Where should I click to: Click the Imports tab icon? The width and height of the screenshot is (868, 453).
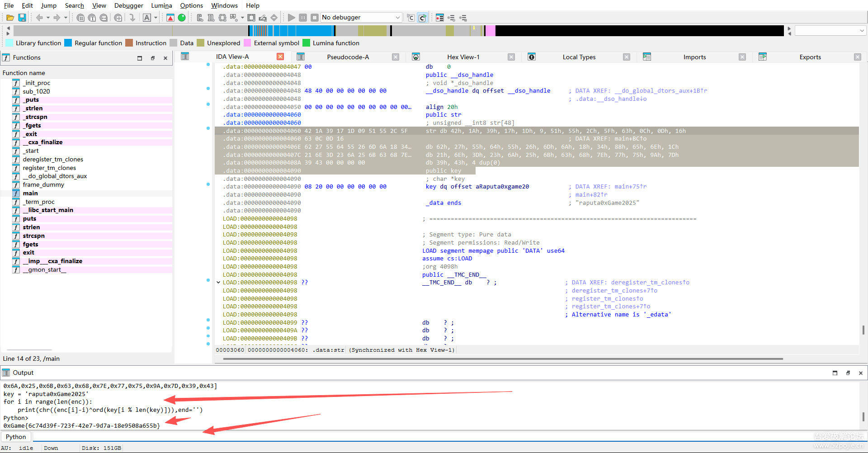click(x=647, y=57)
